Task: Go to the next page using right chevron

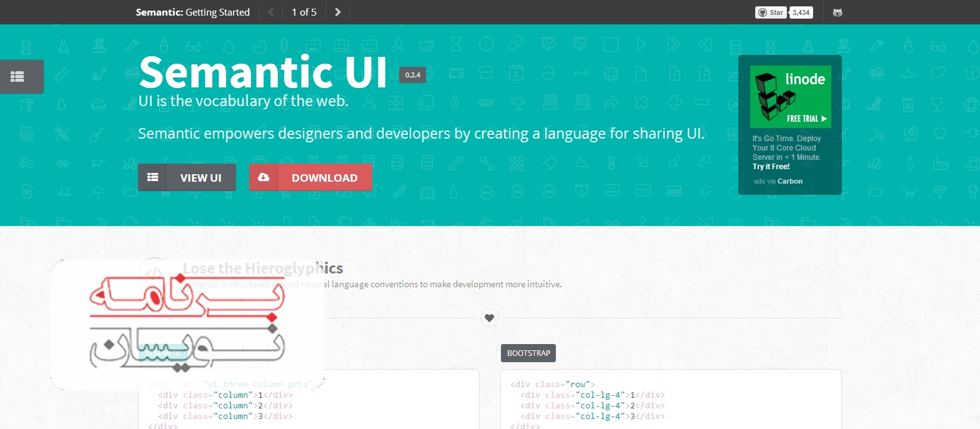Action: 338,12
